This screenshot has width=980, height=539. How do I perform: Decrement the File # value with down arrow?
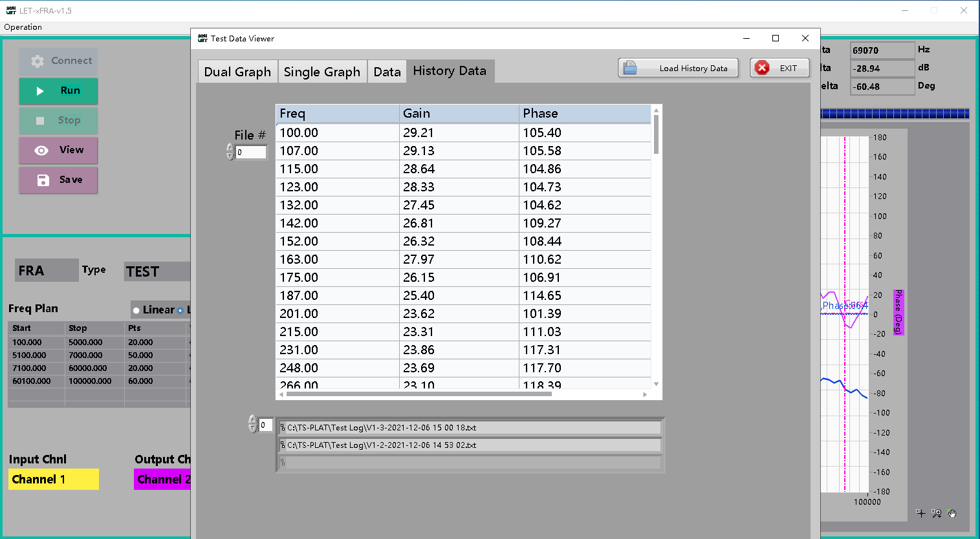[x=230, y=156]
